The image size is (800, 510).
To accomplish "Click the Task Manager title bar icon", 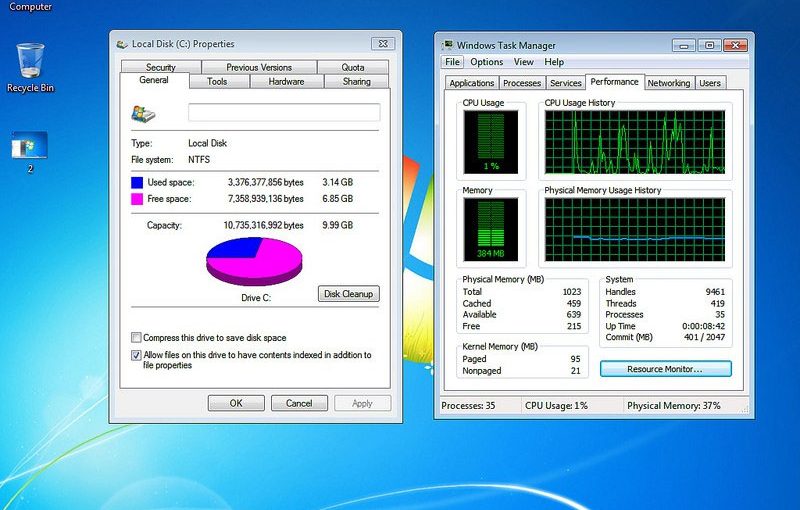I will [447, 45].
